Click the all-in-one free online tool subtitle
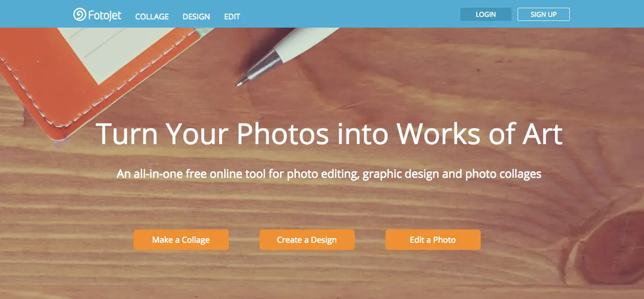 [x=329, y=174]
